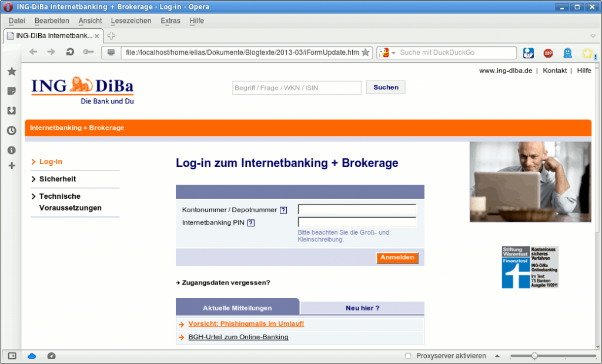Go forward with the forward arrow
Viewport: 602px width, 364px height.
(51, 52)
